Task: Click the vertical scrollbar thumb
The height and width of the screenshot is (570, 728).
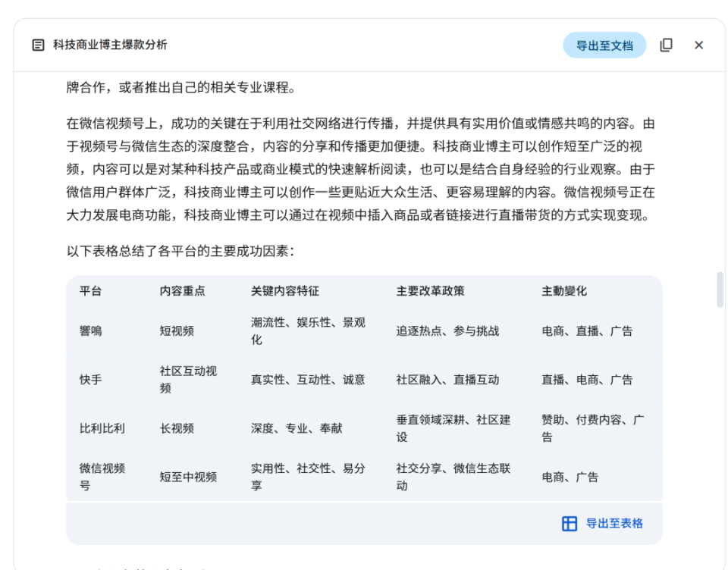Action: (x=720, y=290)
